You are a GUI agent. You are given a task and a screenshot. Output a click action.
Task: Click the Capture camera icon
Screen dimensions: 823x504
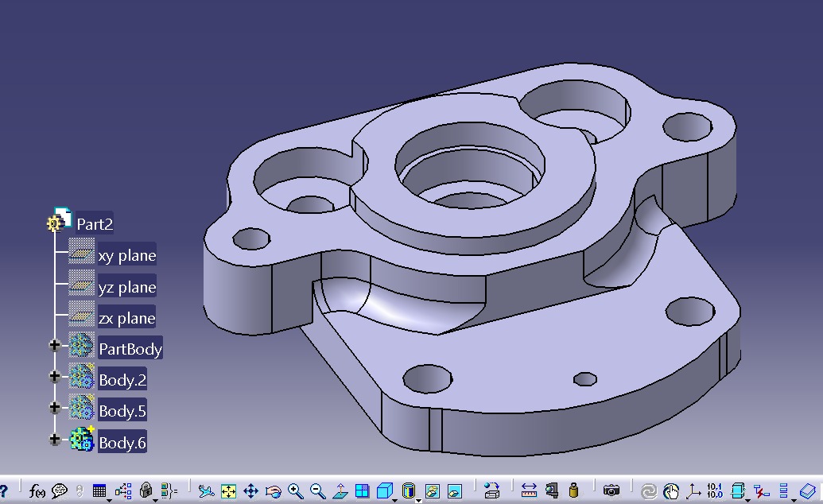(611, 491)
